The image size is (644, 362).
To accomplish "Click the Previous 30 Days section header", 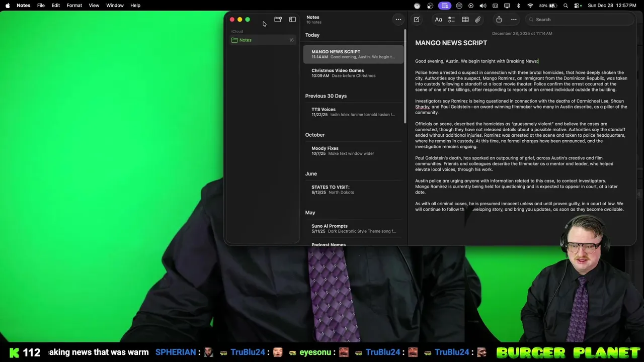I will 326,96.
